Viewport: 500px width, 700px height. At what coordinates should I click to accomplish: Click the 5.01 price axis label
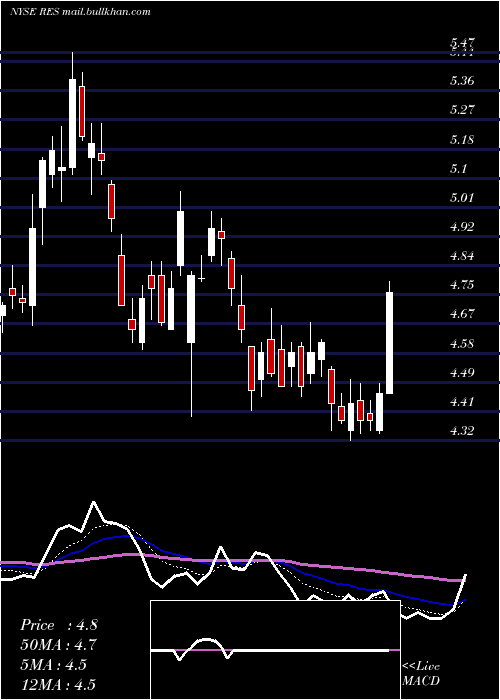click(462, 197)
